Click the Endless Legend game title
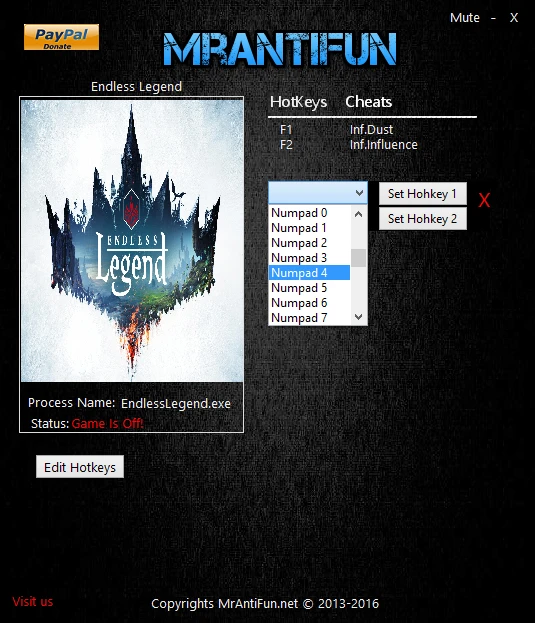 [x=136, y=87]
